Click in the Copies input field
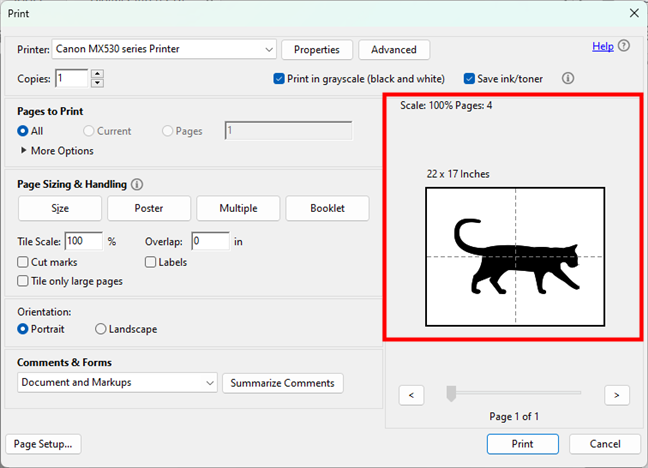648x468 pixels. [x=71, y=78]
